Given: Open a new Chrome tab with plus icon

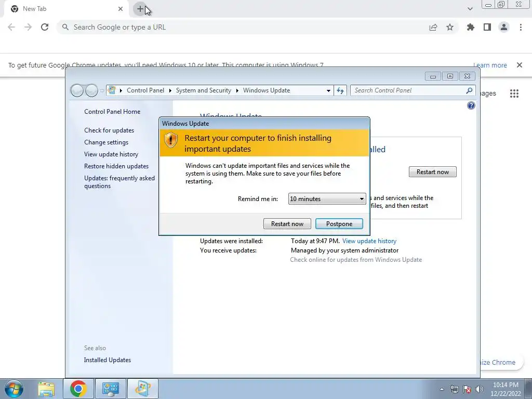Looking at the screenshot, I should click(x=140, y=9).
